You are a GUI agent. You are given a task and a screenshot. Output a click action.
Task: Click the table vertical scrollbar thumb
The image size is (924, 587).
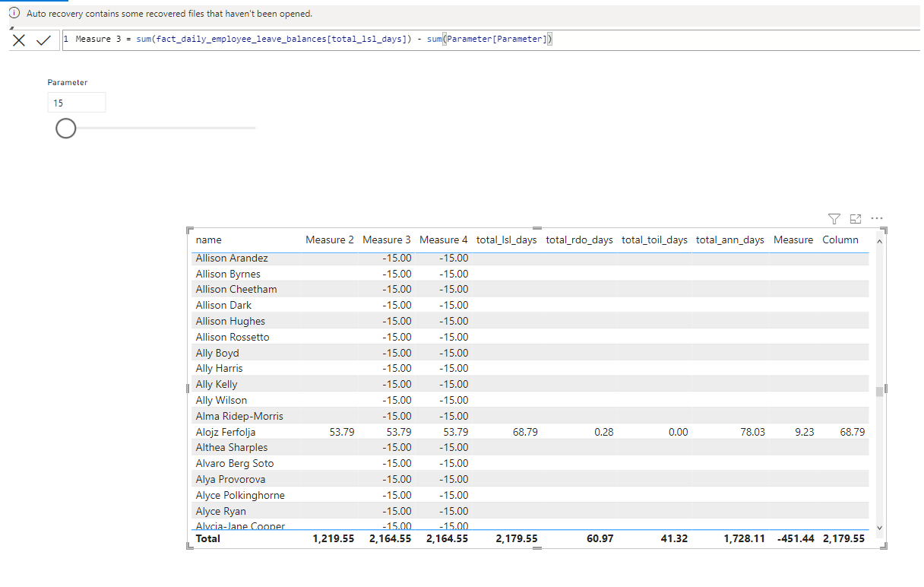[880, 392]
